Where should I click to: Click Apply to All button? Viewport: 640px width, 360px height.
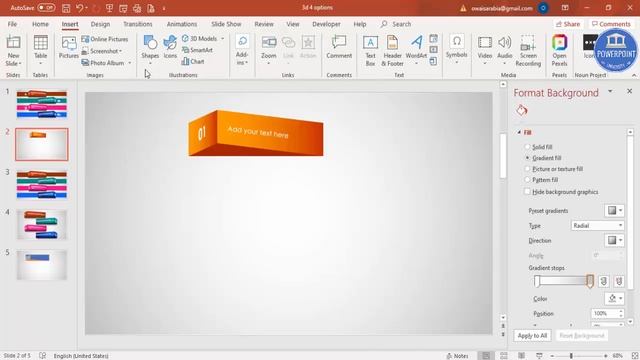(x=532, y=336)
